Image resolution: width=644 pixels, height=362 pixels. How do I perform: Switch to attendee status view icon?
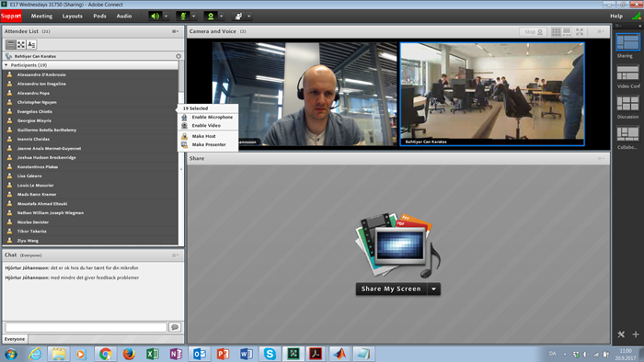(x=31, y=44)
